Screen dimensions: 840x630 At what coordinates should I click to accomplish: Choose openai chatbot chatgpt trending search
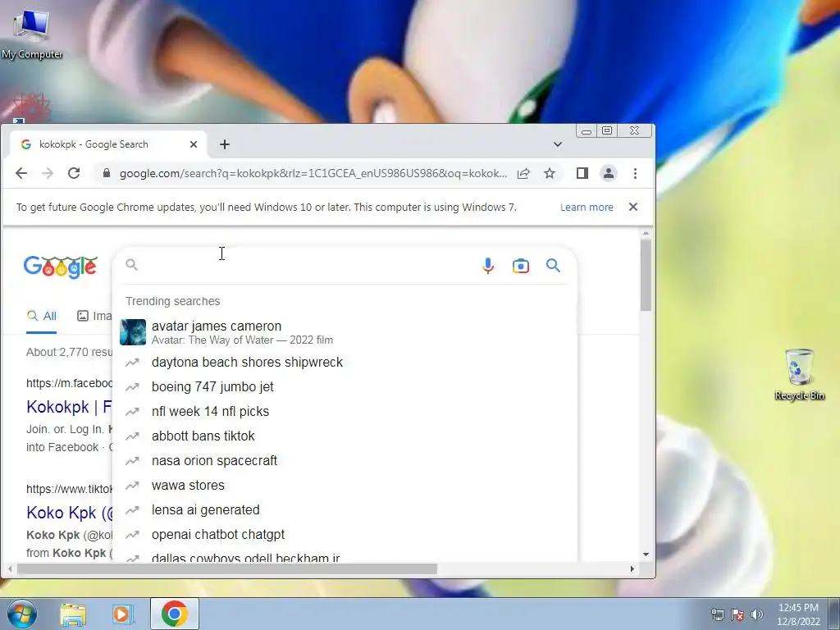point(345,535)
